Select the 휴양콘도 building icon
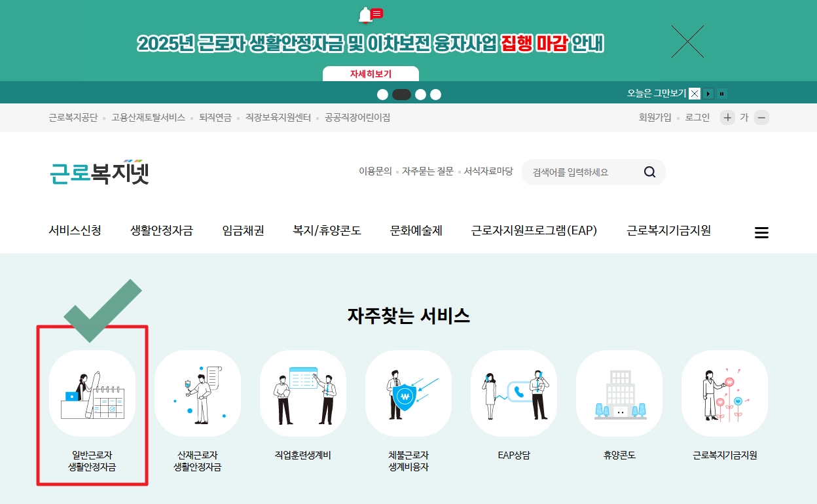Viewport: 817px width, 504px height. tap(619, 393)
